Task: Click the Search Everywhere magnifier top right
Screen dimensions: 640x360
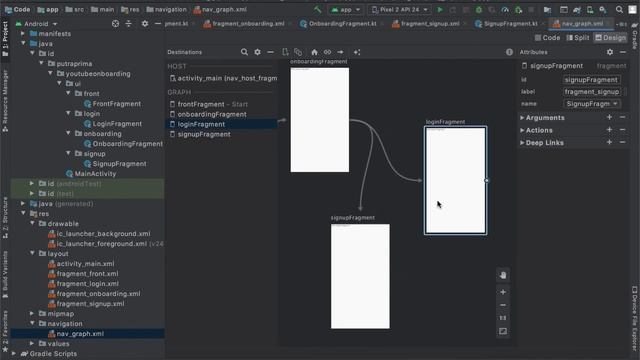Action: [619, 9]
